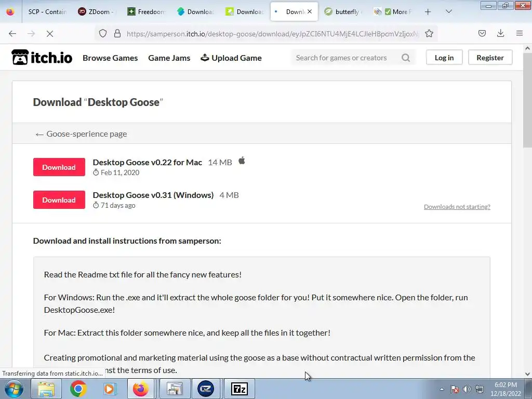
Task: Open the Firefox downloads panel arrow
Action: point(500,33)
